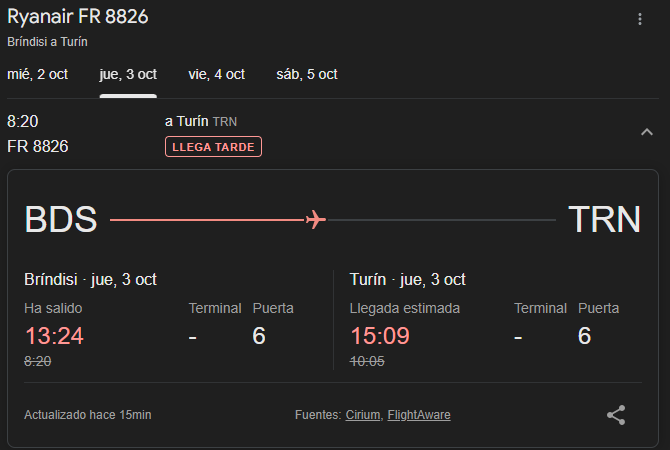The width and height of the screenshot is (670, 450).
Task: Click the flight progress line
Action: pos(333,220)
